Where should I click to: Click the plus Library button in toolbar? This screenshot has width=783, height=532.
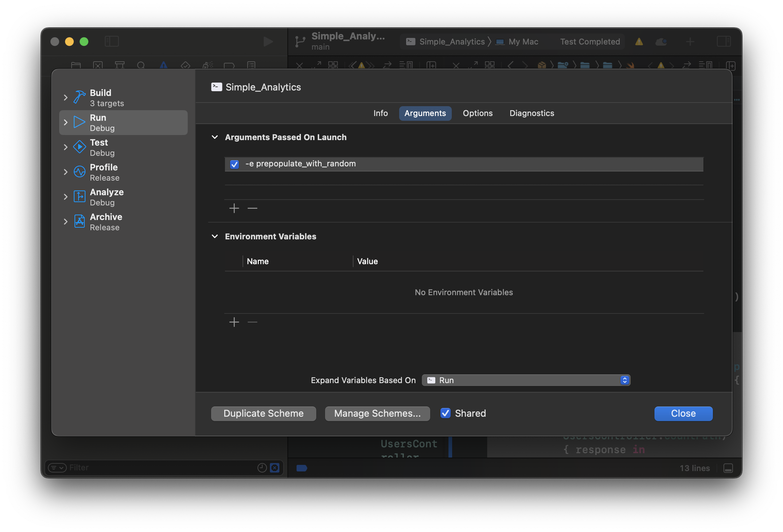click(x=690, y=42)
